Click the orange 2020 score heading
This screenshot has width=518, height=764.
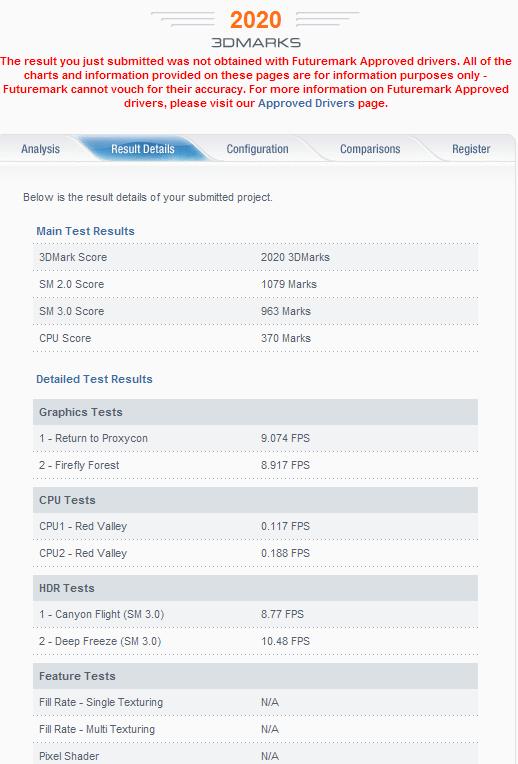255,20
